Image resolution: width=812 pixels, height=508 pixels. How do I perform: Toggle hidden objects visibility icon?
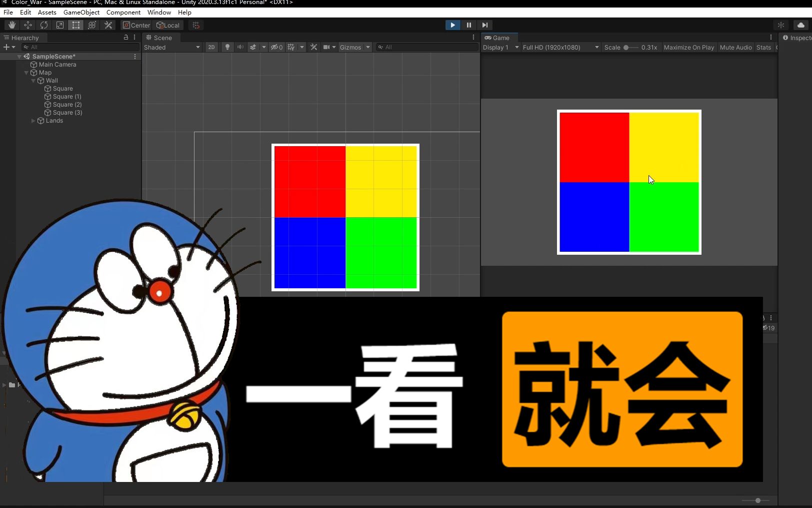276,47
